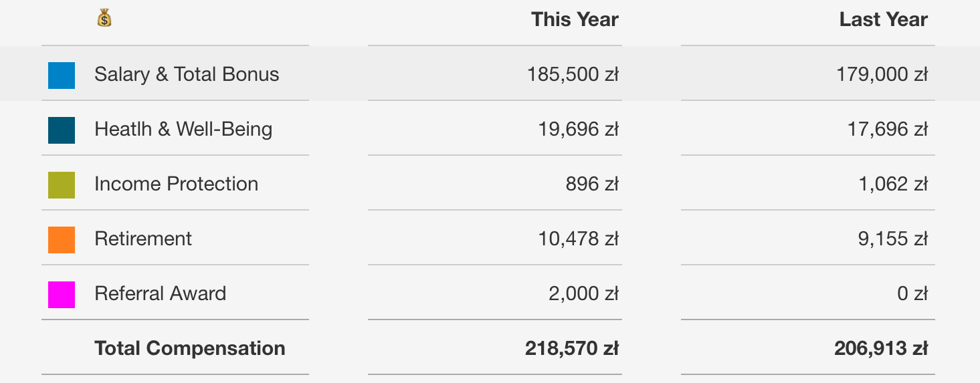This screenshot has width=980, height=383.
Task: Select the This Year column header
Action: pos(575,19)
